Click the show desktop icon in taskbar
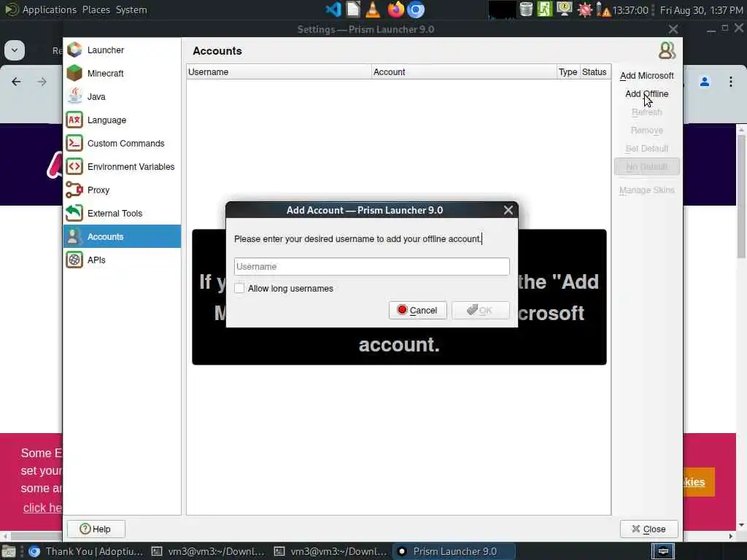This screenshot has height=560, width=747. pyautogui.click(x=8, y=551)
